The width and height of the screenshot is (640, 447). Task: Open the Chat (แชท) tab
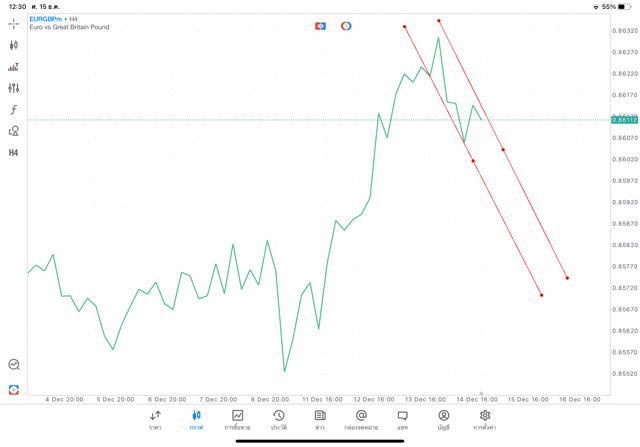click(402, 420)
